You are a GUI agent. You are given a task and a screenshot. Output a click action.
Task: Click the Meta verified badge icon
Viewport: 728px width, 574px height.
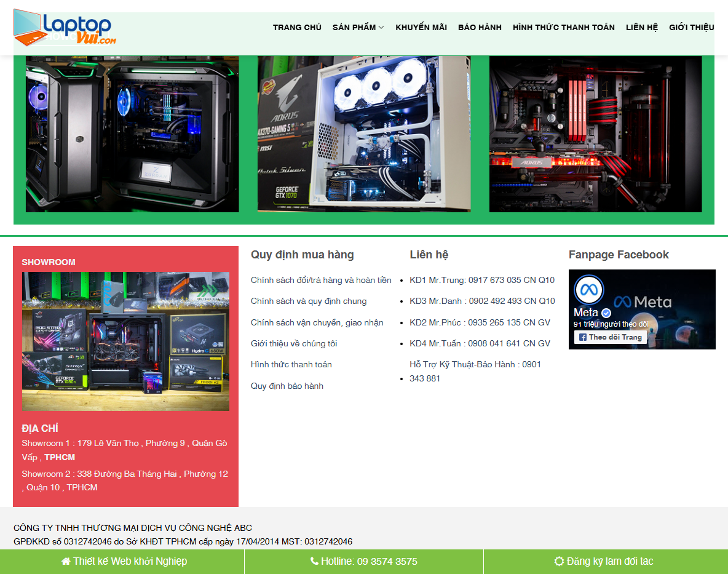pos(606,313)
